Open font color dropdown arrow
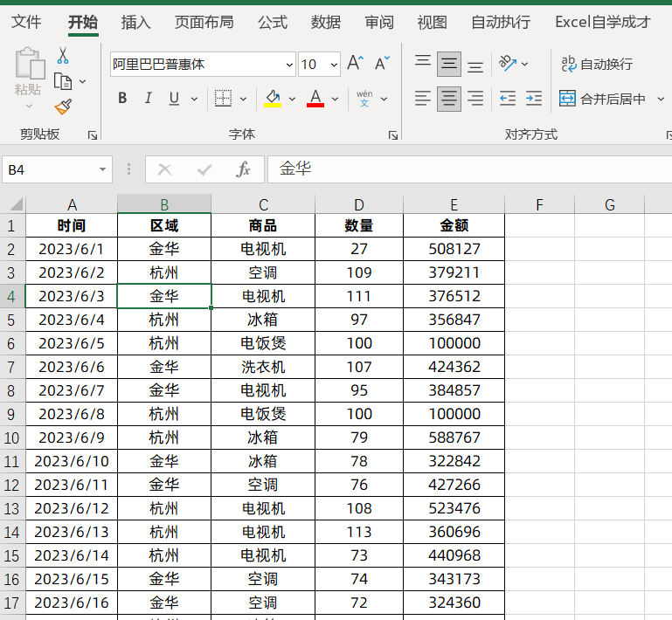This screenshot has height=620, width=672. [x=335, y=99]
